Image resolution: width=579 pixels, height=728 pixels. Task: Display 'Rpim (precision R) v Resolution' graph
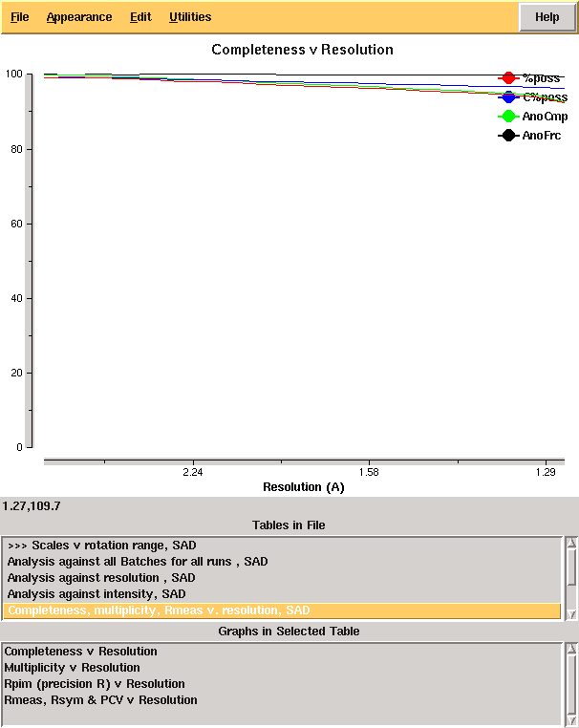coord(95,684)
